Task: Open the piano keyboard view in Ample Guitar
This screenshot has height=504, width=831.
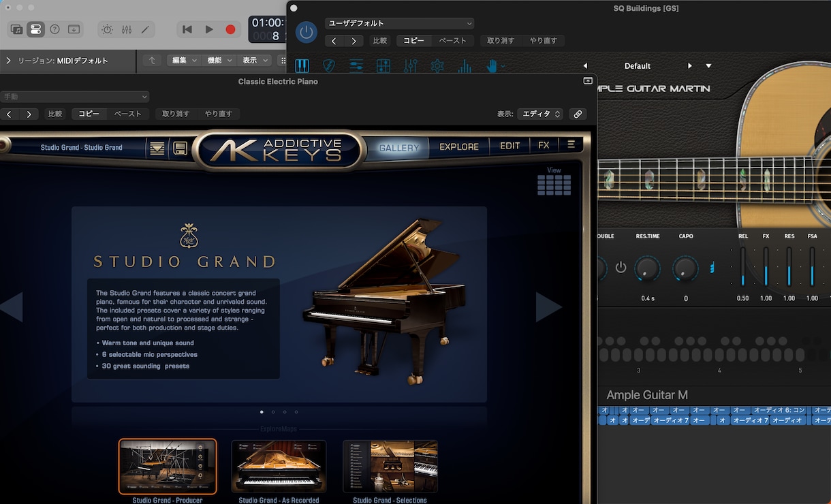Action: tap(302, 66)
